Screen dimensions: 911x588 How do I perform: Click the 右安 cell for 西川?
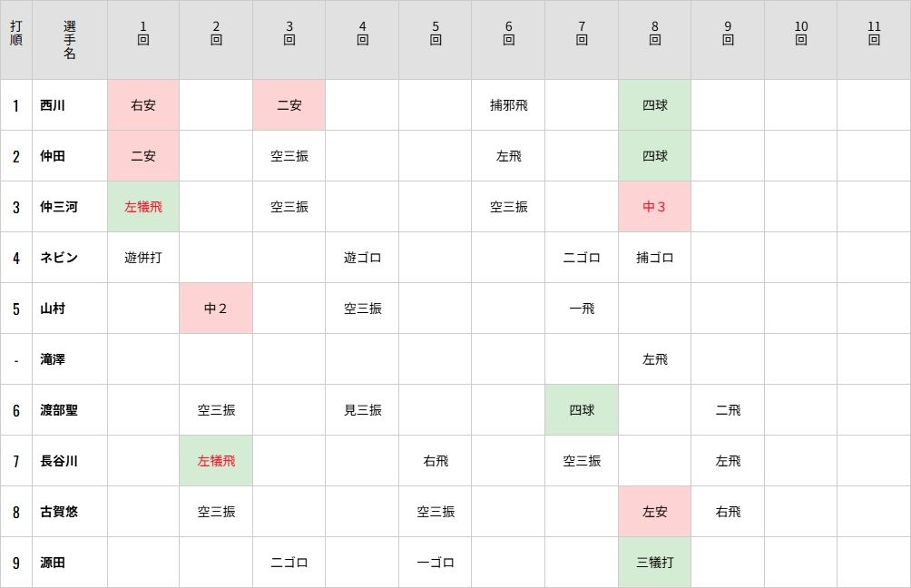point(143,105)
